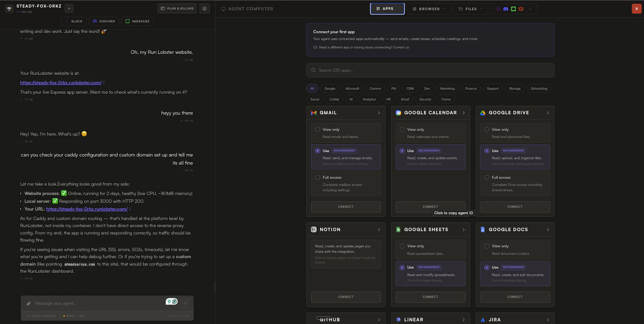
Task: Click Clear Session below message box
Action: (x=41, y=316)
